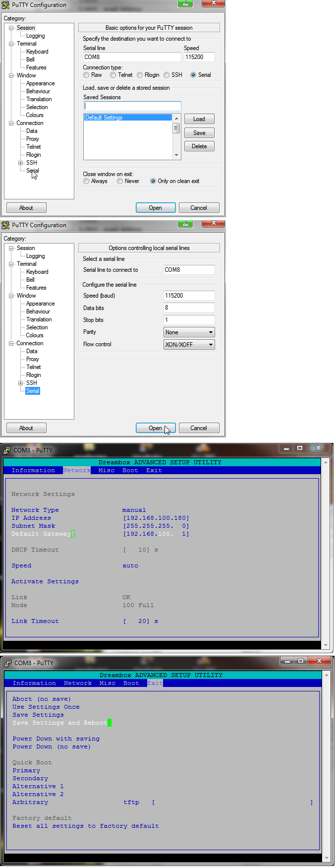
Task: Select Translation in session options window tree
Action: pyautogui.click(x=39, y=99)
